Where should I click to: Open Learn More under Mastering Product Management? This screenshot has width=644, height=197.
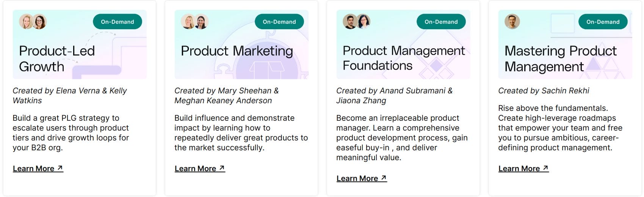pos(523,169)
